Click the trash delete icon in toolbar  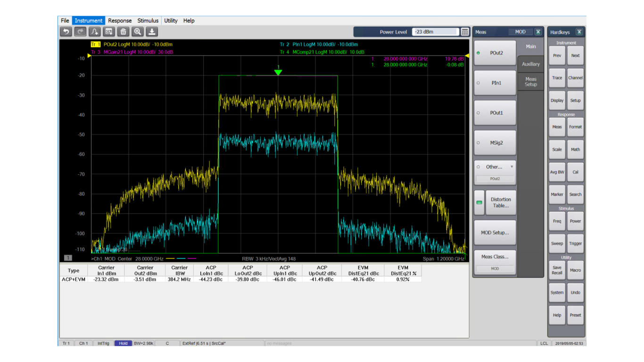(x=124, y=32)
